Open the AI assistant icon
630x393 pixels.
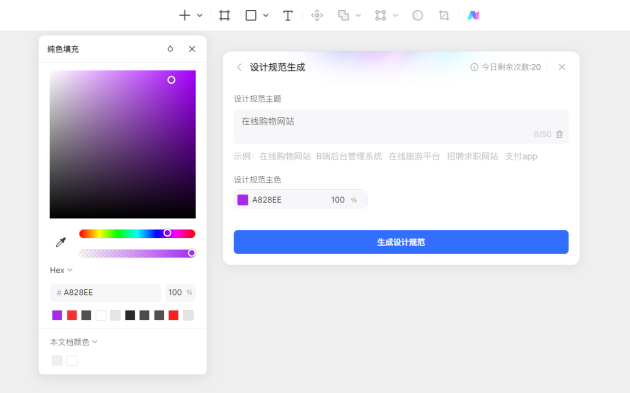point(473,16)
